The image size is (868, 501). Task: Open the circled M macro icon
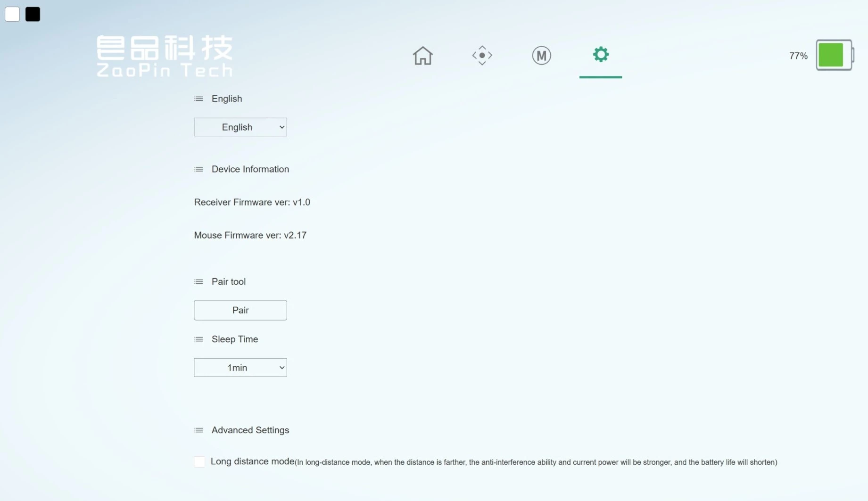pyautogui.click(x=541, y=56)
